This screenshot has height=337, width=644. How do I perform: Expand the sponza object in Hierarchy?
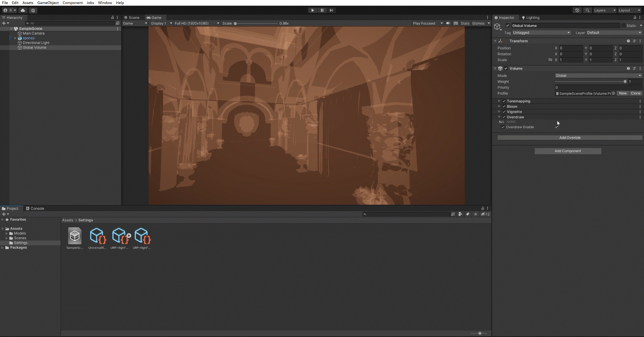tap(15, 38)
